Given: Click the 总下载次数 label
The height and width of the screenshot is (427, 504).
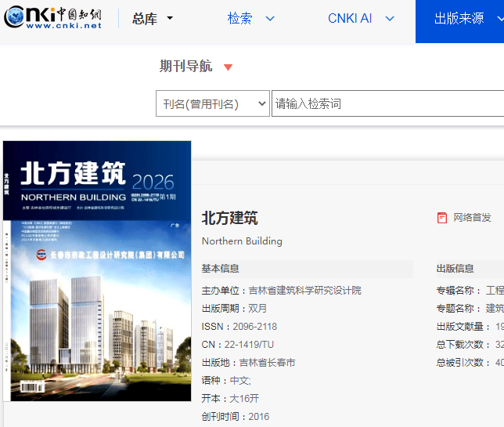Looking at the screenshot, I should pyautogui.click(x=463, y=345).
